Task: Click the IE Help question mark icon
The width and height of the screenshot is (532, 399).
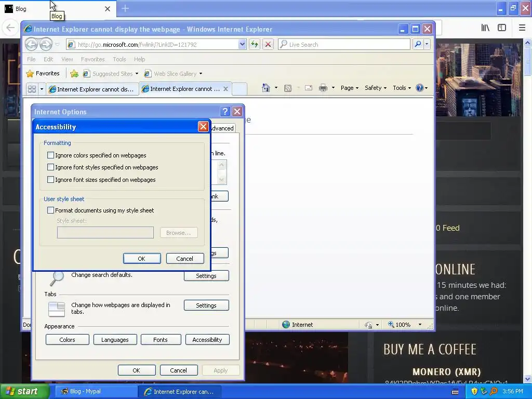Action: click(420, 88)
